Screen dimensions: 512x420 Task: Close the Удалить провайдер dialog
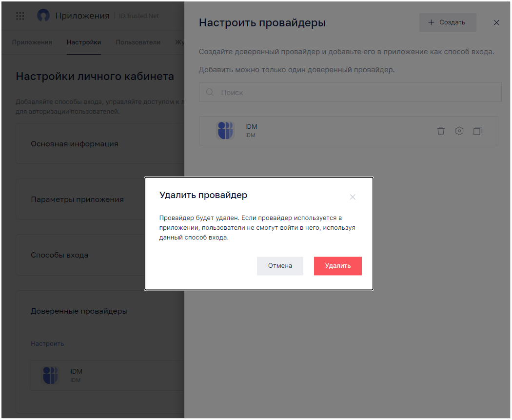coord(353,197)
